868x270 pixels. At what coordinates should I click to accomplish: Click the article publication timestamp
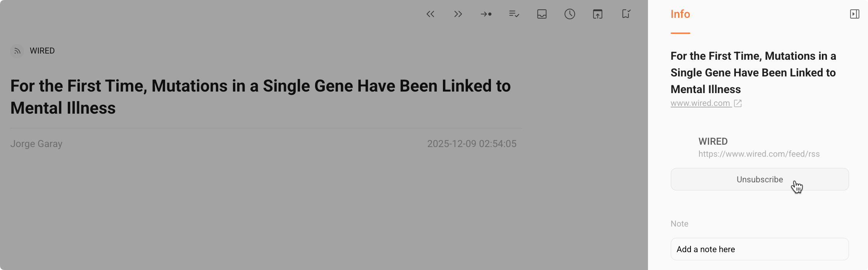click(x=472, y=144)
